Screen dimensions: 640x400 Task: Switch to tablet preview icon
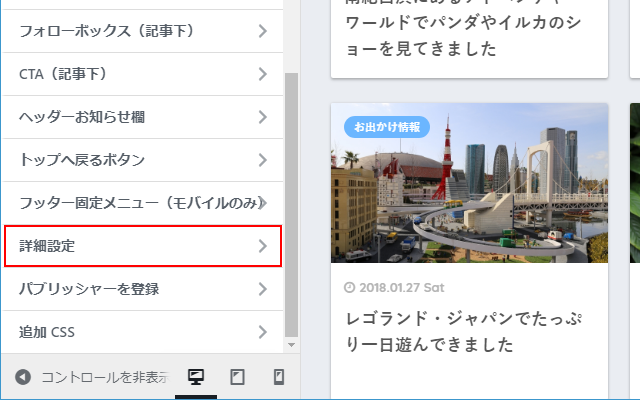tap(237, 377)
